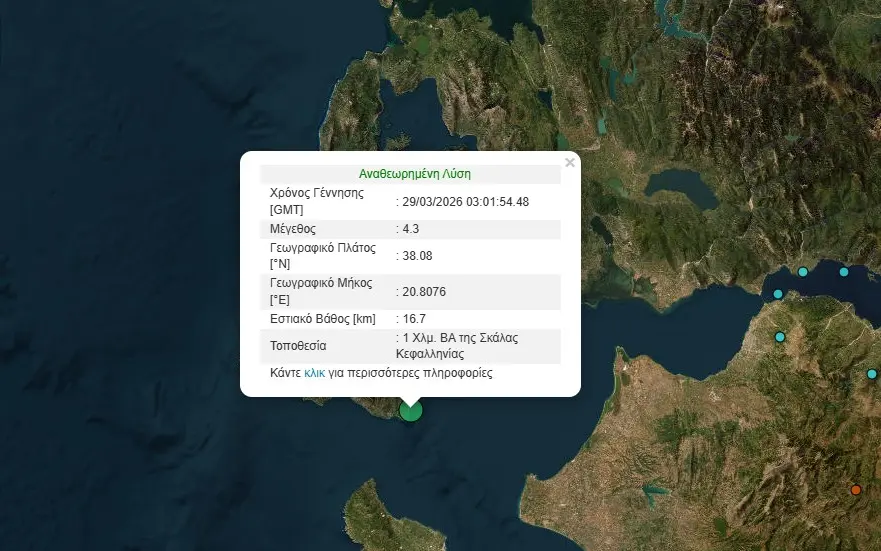Screen dimensions: 881x551
Task: Click the origin time value 29/03/2026 03:01:54.48
Action: [x=465, y=201]
